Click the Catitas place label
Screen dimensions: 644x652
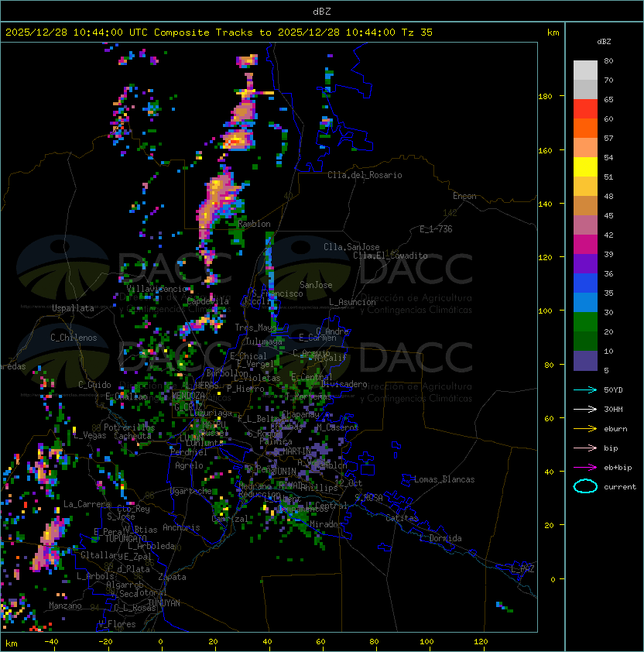click(402, 518)
